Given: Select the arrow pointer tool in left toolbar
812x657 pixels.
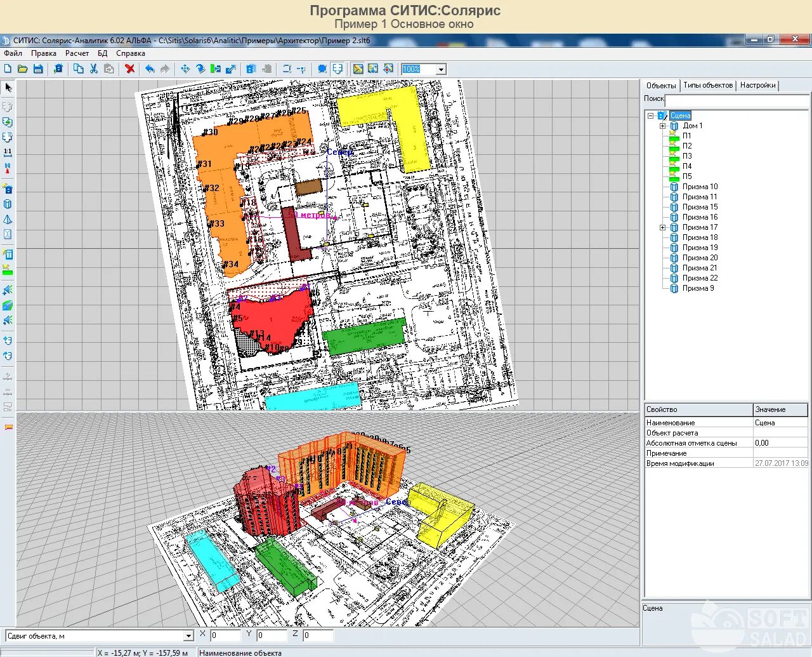Looking at the screenshot, I should coord(8,88).
